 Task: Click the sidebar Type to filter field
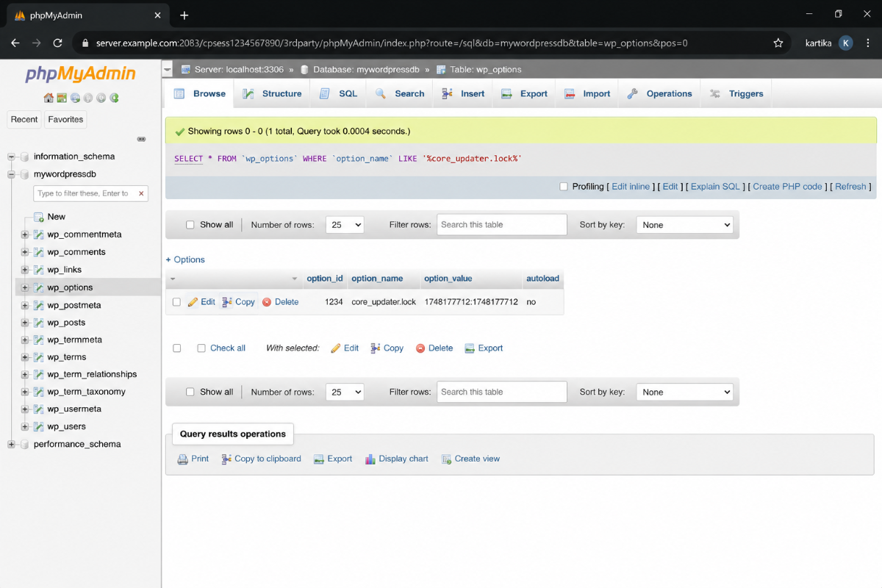click(x=90, y=193)
